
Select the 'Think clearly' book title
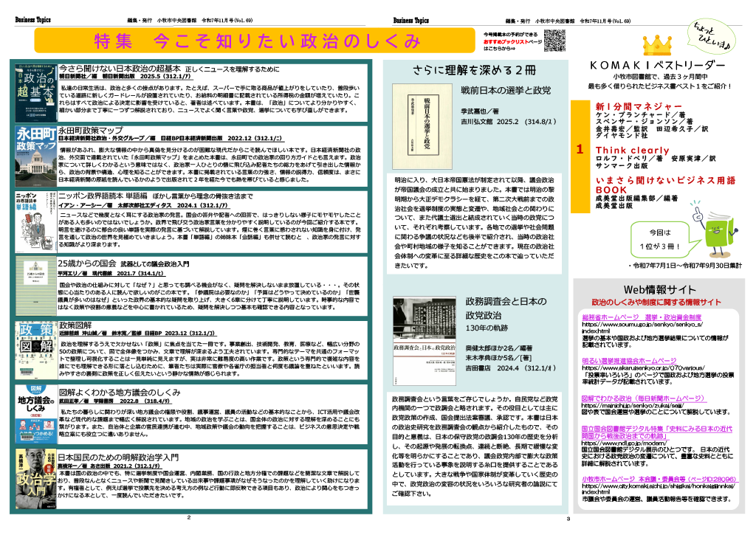633,151
